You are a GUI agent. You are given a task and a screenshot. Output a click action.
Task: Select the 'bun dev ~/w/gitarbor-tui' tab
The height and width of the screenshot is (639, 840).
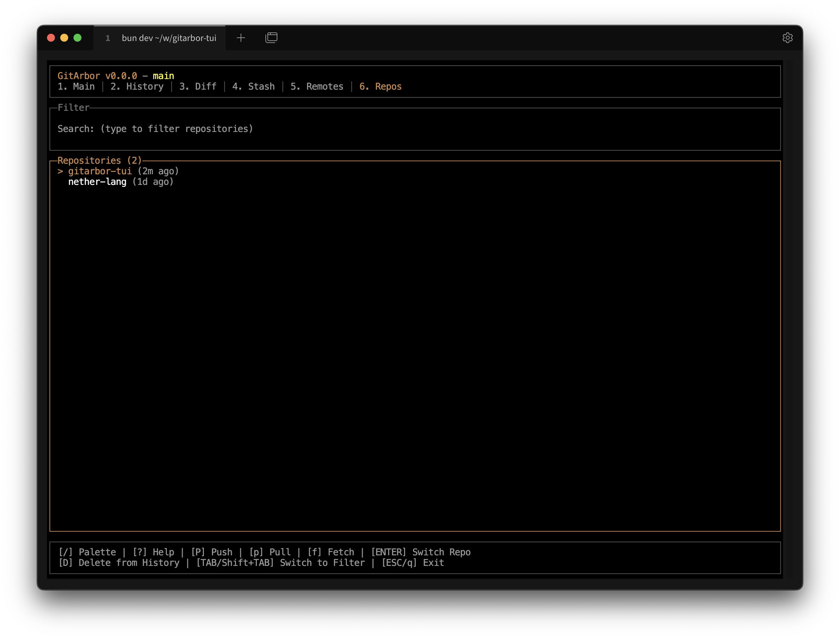168,38
